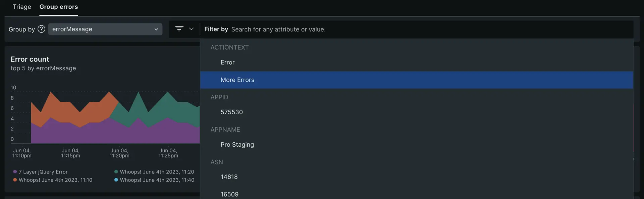Choose the More Errors filter option
The width and height of the screenshot is (644, 199).
[237, 80]
